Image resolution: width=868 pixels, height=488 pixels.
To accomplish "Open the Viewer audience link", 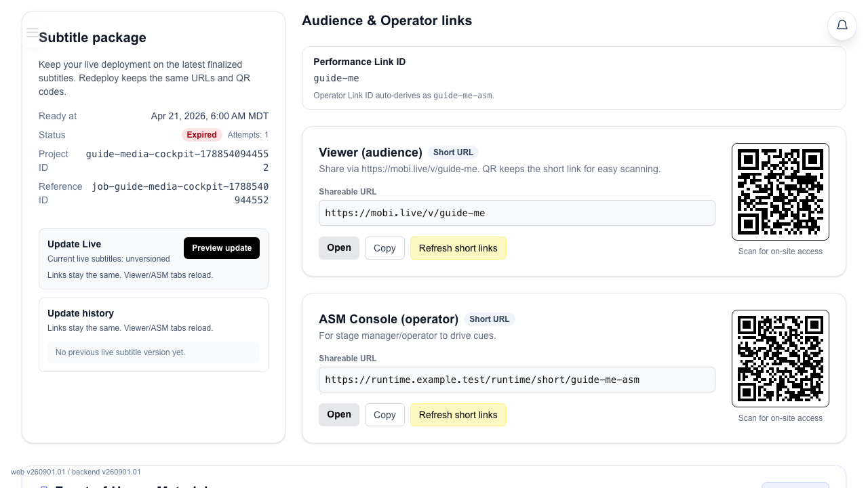I will click(339, 248).
